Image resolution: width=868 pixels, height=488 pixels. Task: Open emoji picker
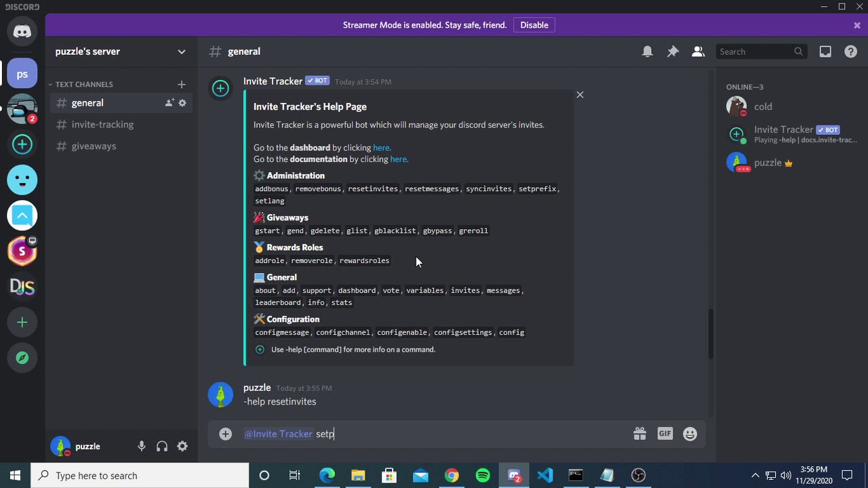pyautogui.click(x=690, y=434)
